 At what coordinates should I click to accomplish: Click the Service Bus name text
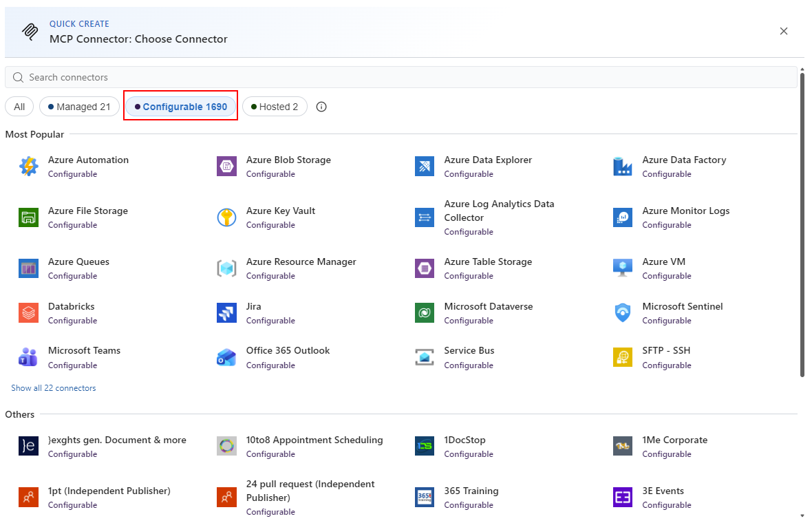[x=469, y=350]
